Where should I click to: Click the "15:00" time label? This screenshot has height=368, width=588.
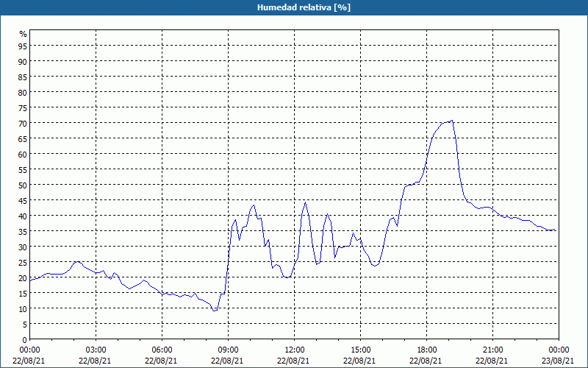coord(360,350)
